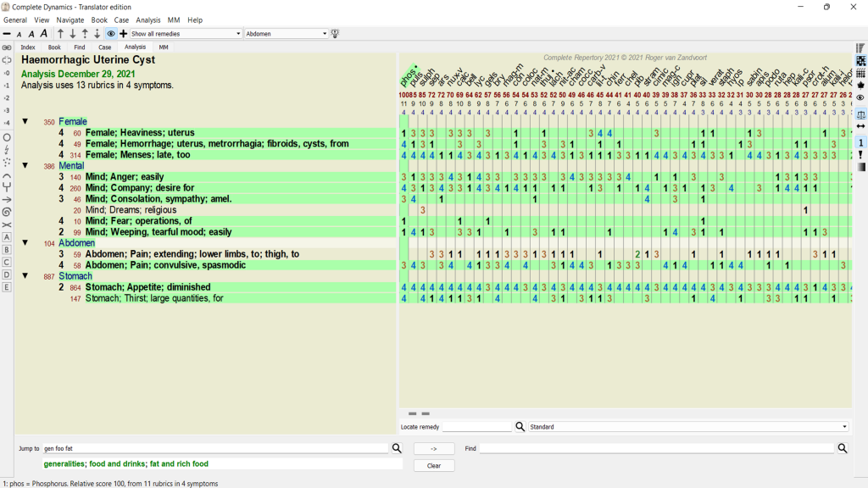Image resolution: width=868 pixels, height=488 pixels.
Task: Toggle symptom class A in sidebar
Action: pos(7,237)
